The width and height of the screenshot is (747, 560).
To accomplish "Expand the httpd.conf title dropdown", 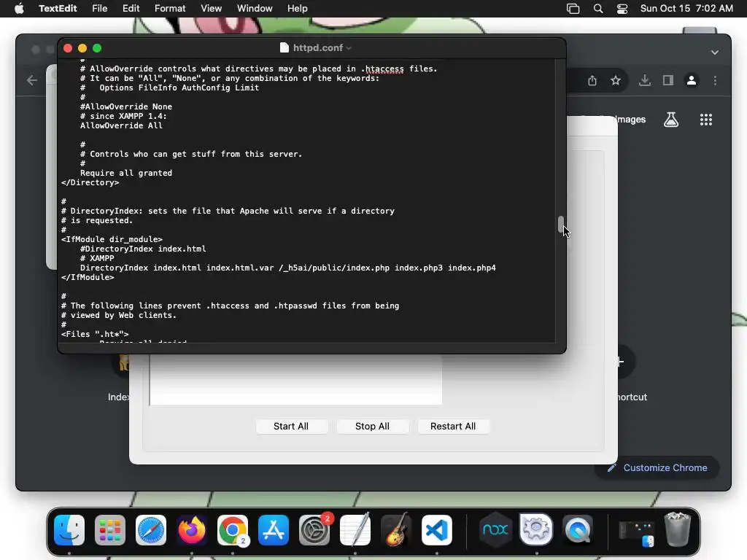I will pos(349,48).
